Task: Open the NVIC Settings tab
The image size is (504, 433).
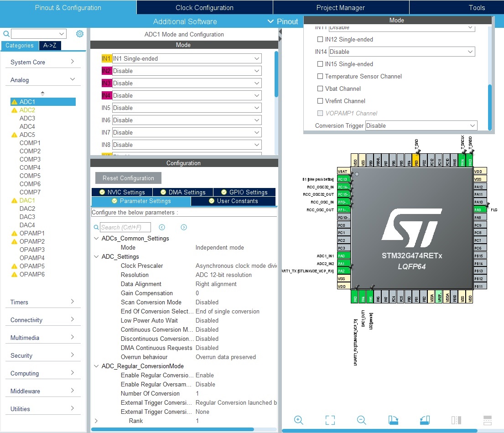Action: 122,192
